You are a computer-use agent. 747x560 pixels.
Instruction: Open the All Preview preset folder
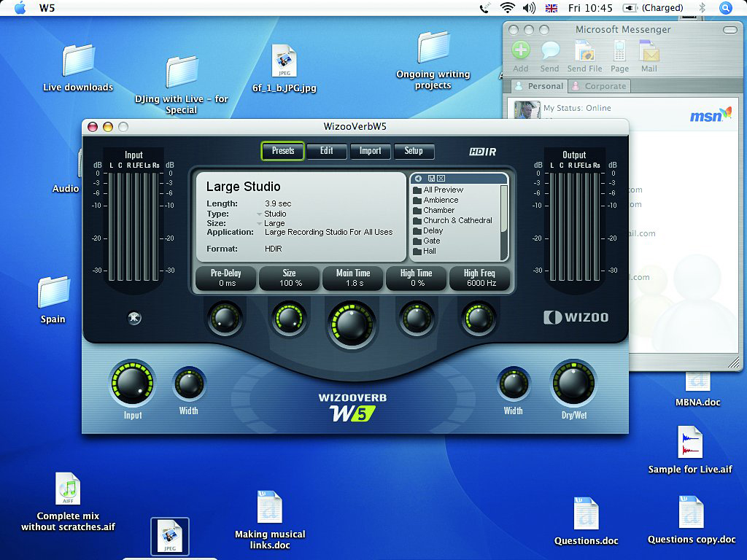pyautogui.click(x=438, y=190)
